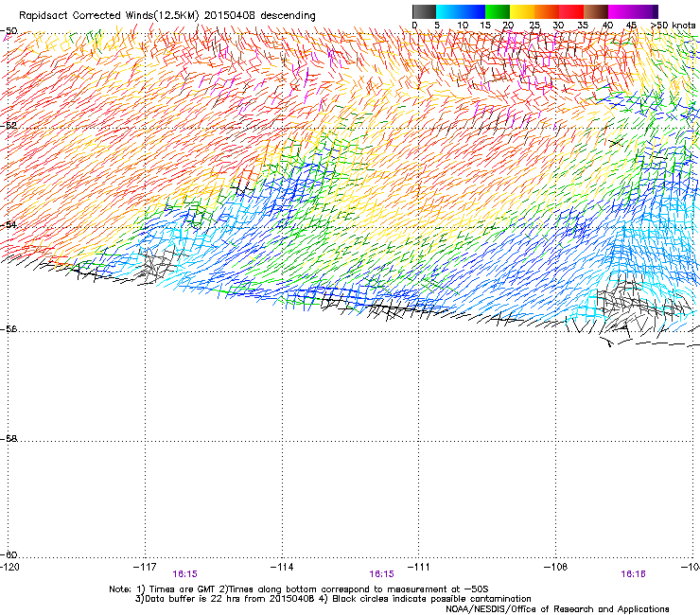
Task: Click the -60 latitude axis label
Action: coord(9,554)
